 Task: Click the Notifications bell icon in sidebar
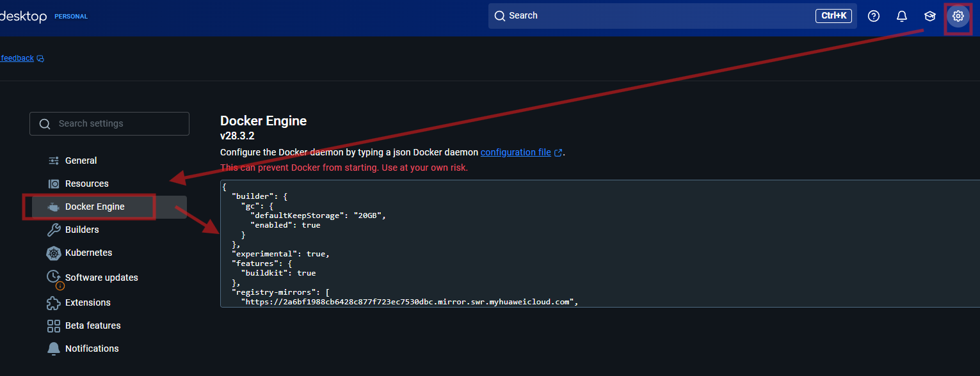click(x=54, y=349)
